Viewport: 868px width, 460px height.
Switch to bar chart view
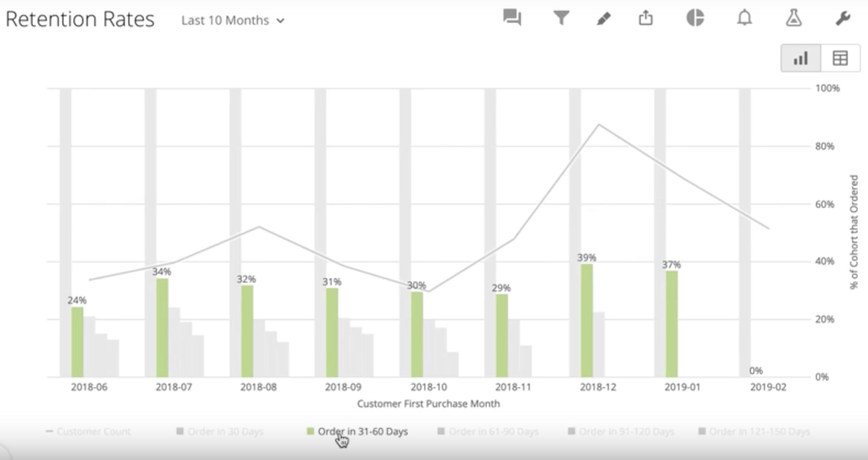(x=800, y=58)
